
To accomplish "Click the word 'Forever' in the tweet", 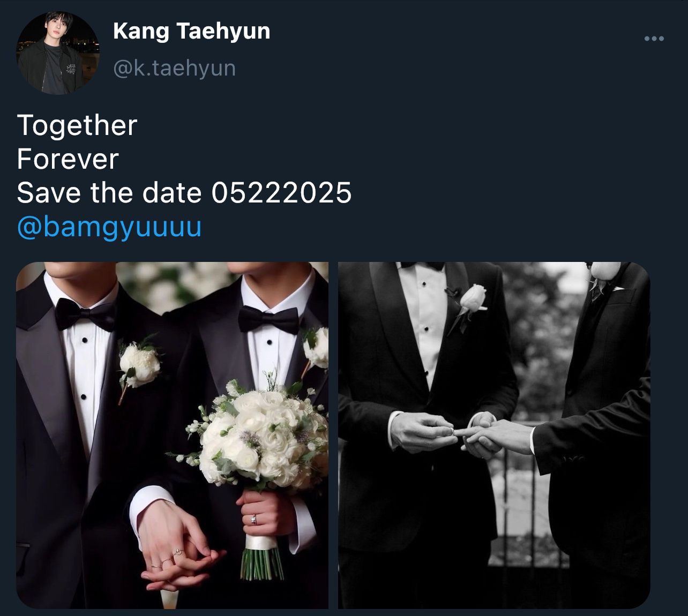I will tap(68, 159).
